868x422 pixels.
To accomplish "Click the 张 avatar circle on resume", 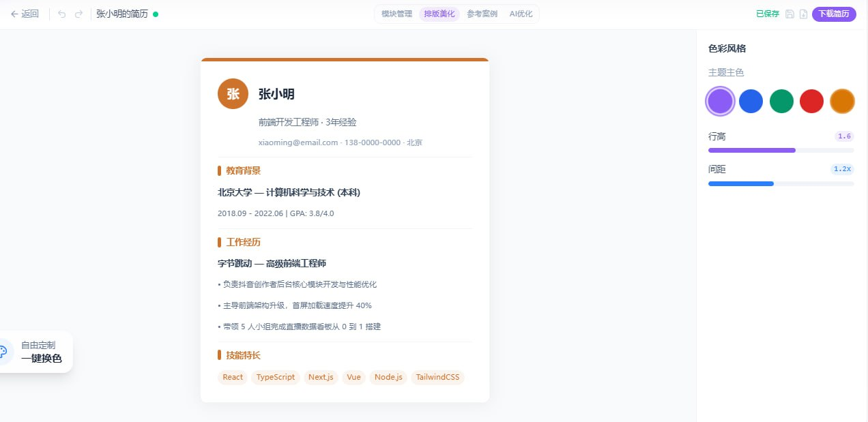I will pyautogui.click(x=233, y=93).
